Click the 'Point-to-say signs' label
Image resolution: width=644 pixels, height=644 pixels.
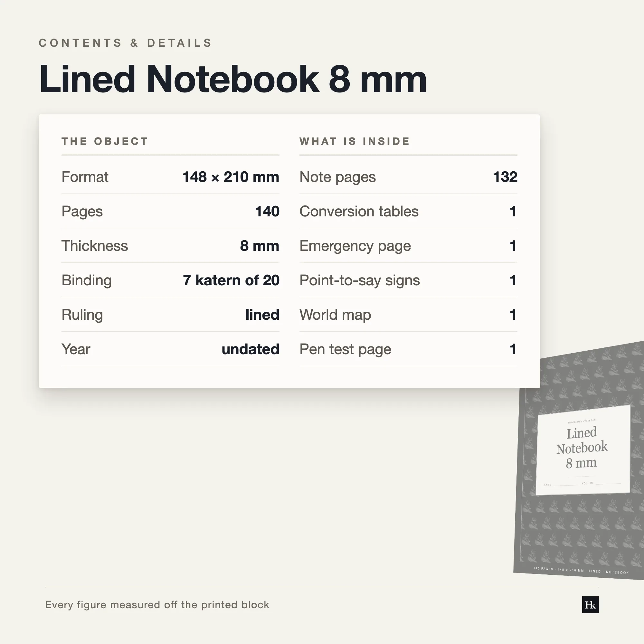(x=360, y=280)
